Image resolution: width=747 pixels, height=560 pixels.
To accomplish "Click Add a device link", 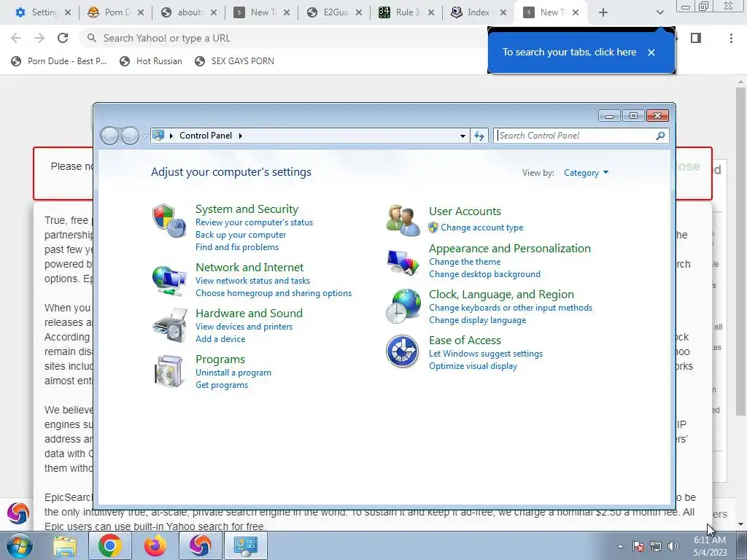I will pos(220,339).
